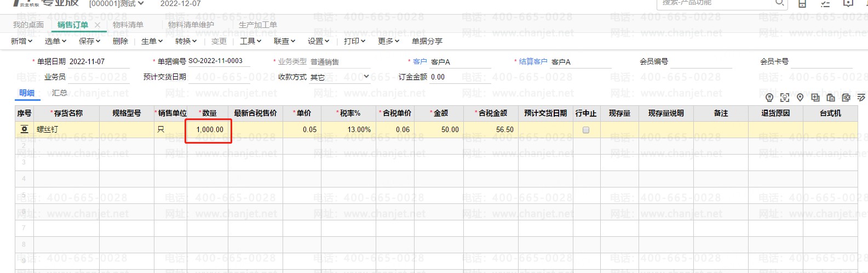Click the 台式机 column header
This screenshot has height=273, width=868.
[x=831, y=113]
